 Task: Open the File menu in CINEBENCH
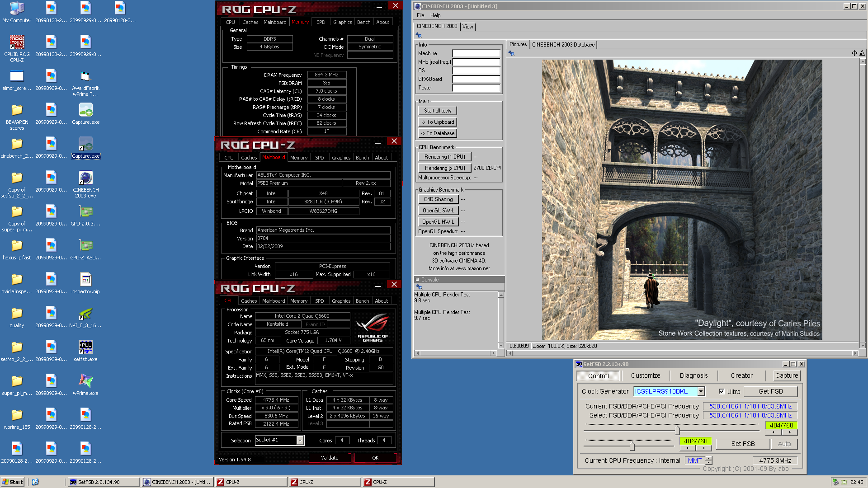[420, 15]
